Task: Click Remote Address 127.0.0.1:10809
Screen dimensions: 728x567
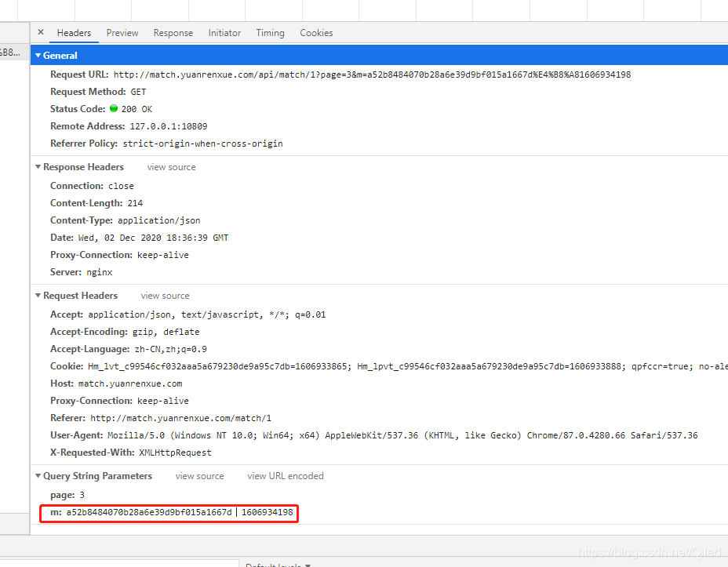Action: [x=168, y=126]
